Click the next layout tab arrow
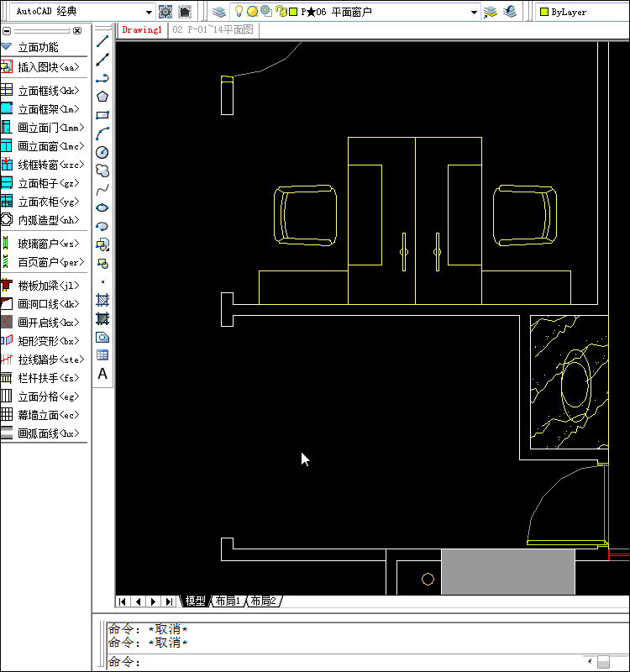Viewport: 630px width, 672px height. click(154, 601)
